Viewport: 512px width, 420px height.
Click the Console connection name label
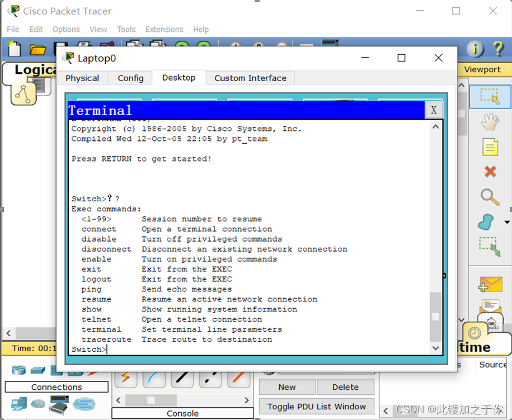click(182, 413)
